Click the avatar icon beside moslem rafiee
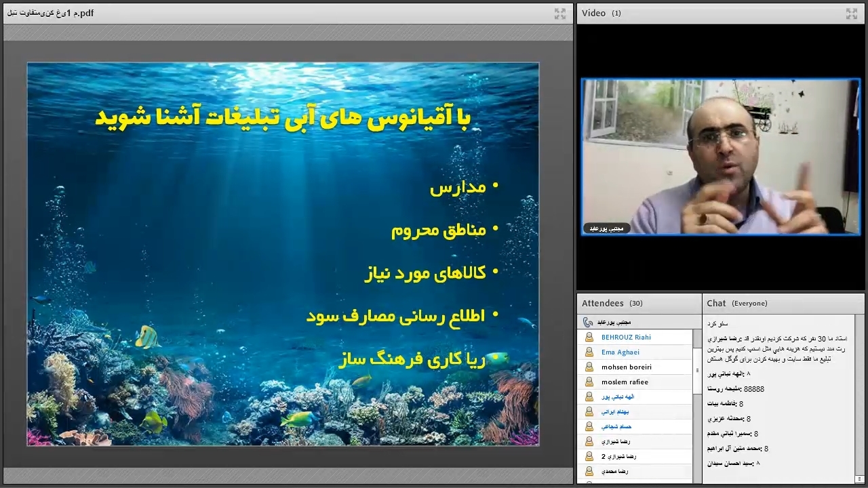The image size is (868, 488). click(589, 382)
